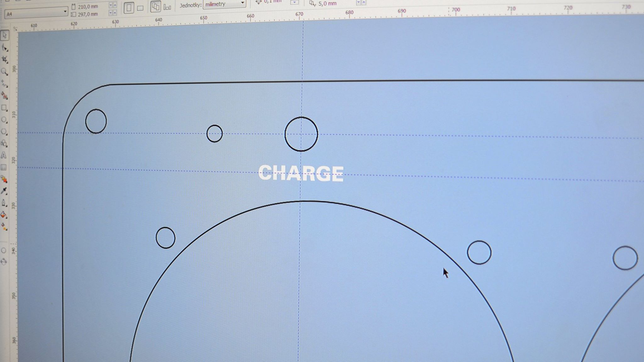This screenshot has height=362, width=644.
Task: Set page to portrait orientation
Action: (129, 8)
